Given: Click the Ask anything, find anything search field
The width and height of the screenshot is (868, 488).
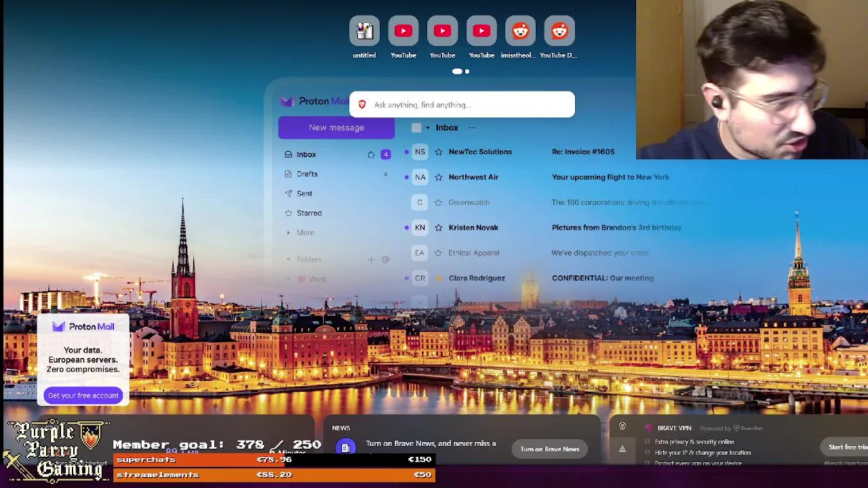Looking at the screenshot, I should click(x=462, y=104).
